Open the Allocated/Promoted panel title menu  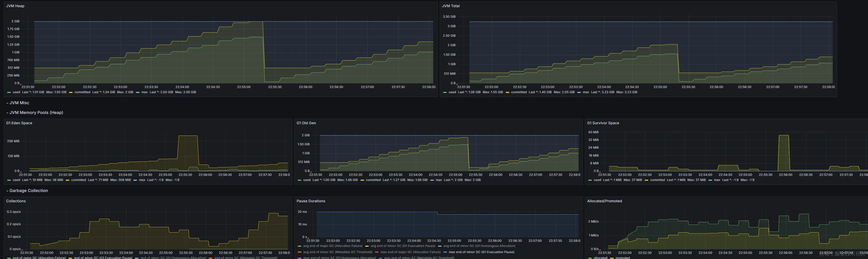point(604,201)
